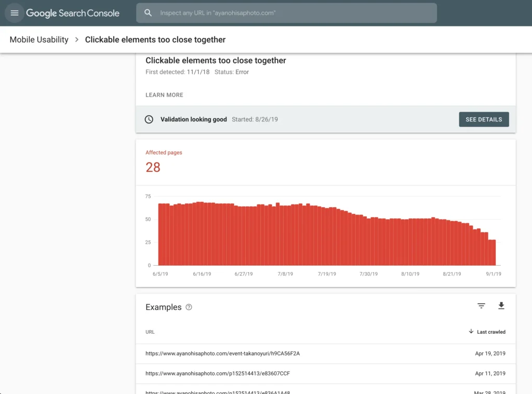Click breadcrumb title Clickable elements too close together
Image resolution: width=532 pixels, height=394 pixels.
click(x=155, y=39)
